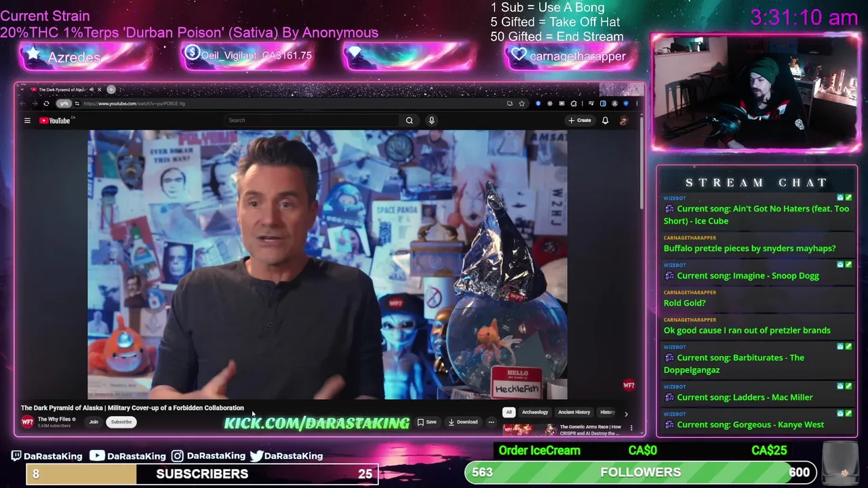Click the Azredes overlay banner
Screen dimensions: 868x488
[85, 57]
